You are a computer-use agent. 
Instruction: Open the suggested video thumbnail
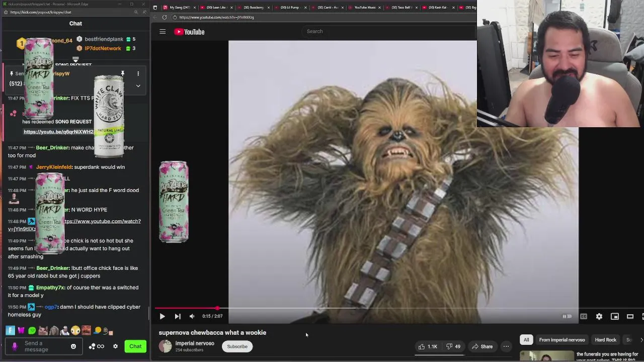tap(546, 356)
